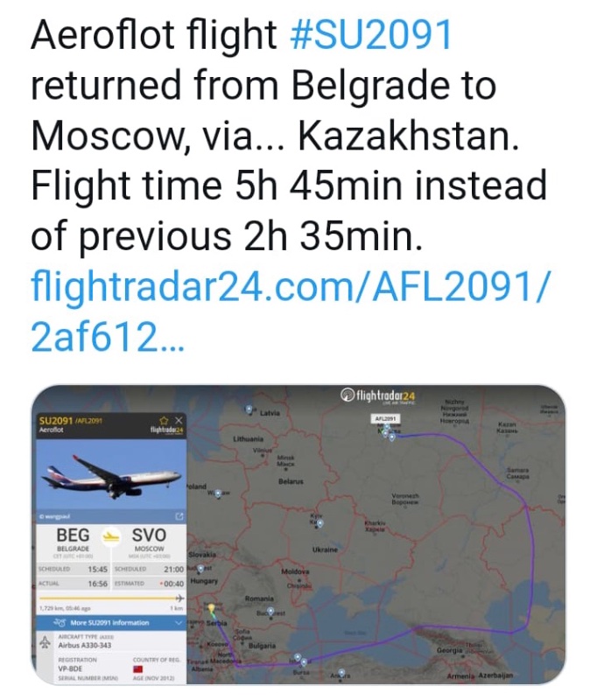Select the SVO Moscow arrival airport
This screenshot has width=597, height=700.
click(x=148, y=535)
